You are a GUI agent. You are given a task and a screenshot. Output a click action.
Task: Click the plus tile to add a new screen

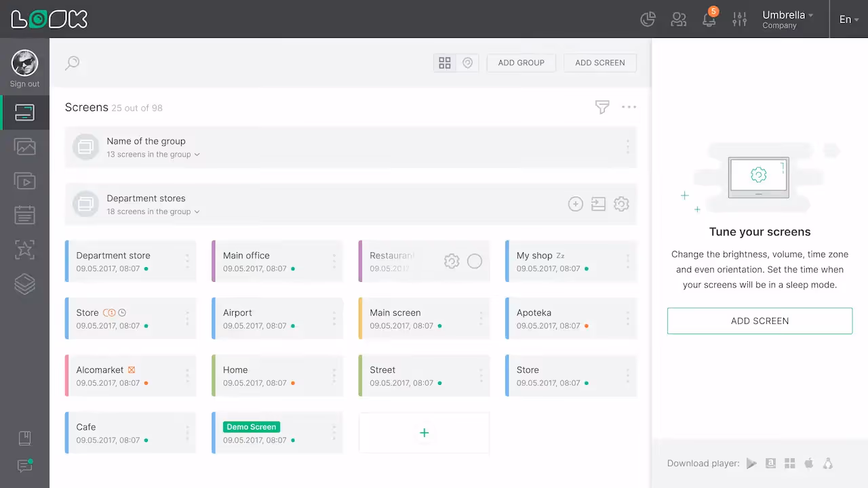pos(424,432)
